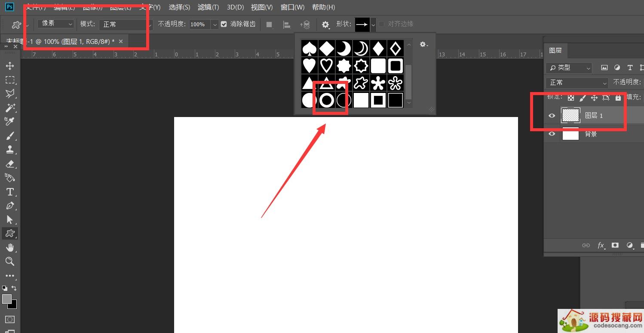Create new fill or adjustment layer

click(630, 245)
